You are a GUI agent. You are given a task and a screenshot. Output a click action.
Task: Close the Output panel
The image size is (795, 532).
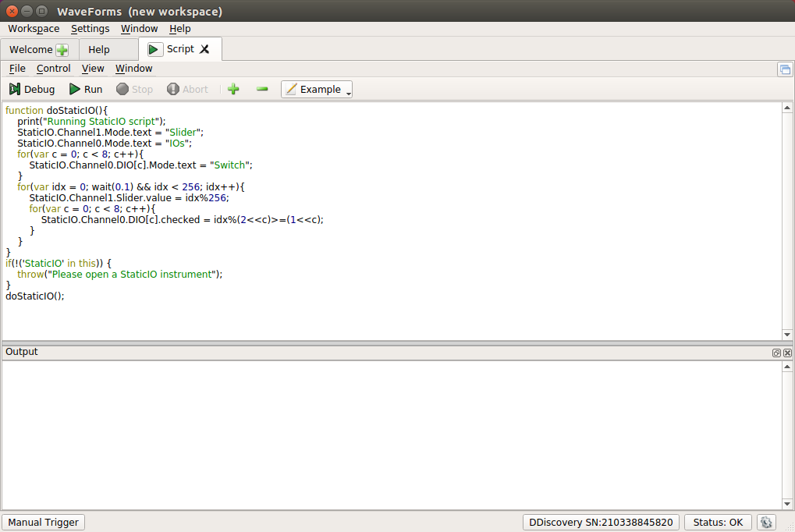pyautogui.click(x=787, y=353)
